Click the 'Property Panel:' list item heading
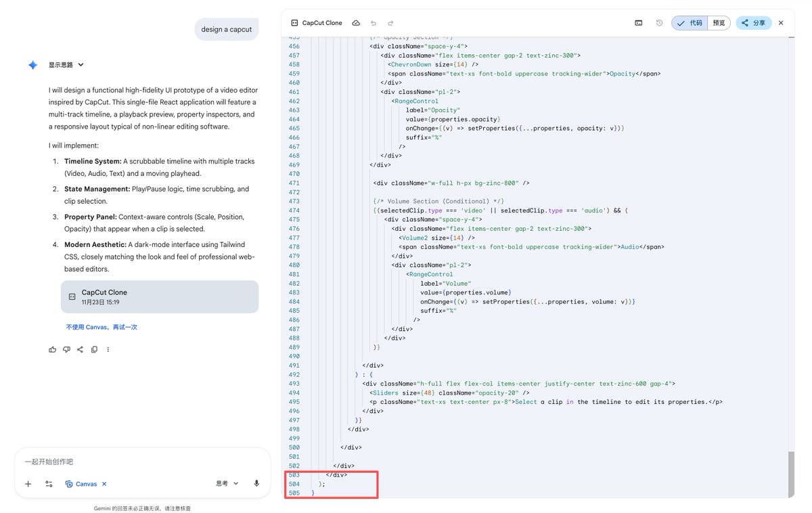The width and height of the screenshot is (812, 513). point(91,217)
